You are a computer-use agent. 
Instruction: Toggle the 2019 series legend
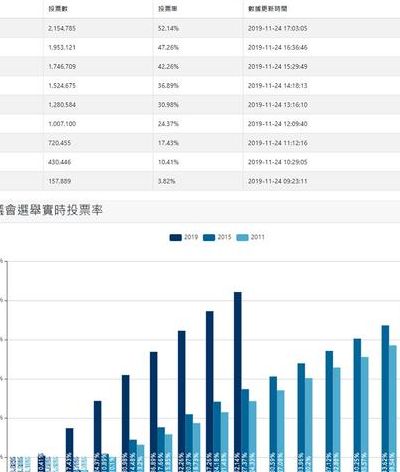[184, 237]
